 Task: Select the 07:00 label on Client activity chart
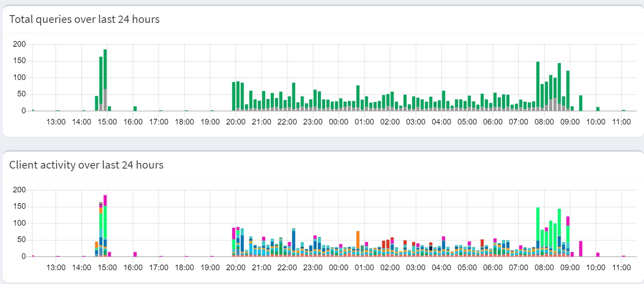pos(519,268)
